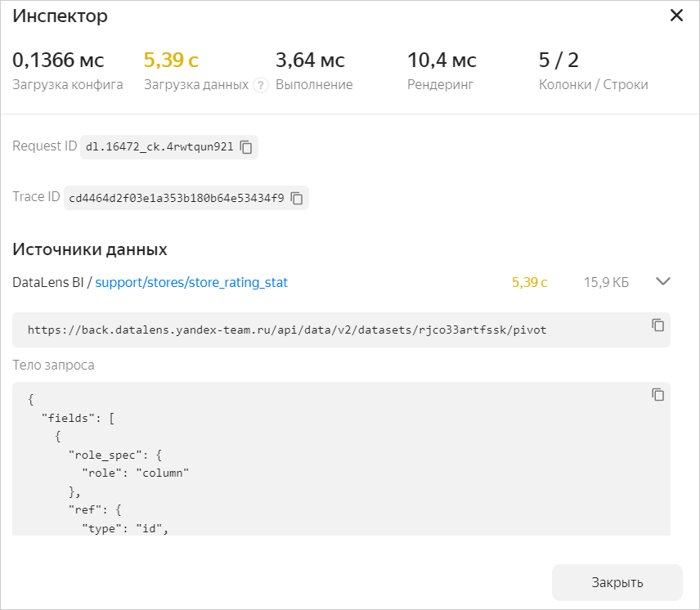
Task: Select the 0,1366 мс config load value
Action: pyautogui.click(x=58, y=61)
